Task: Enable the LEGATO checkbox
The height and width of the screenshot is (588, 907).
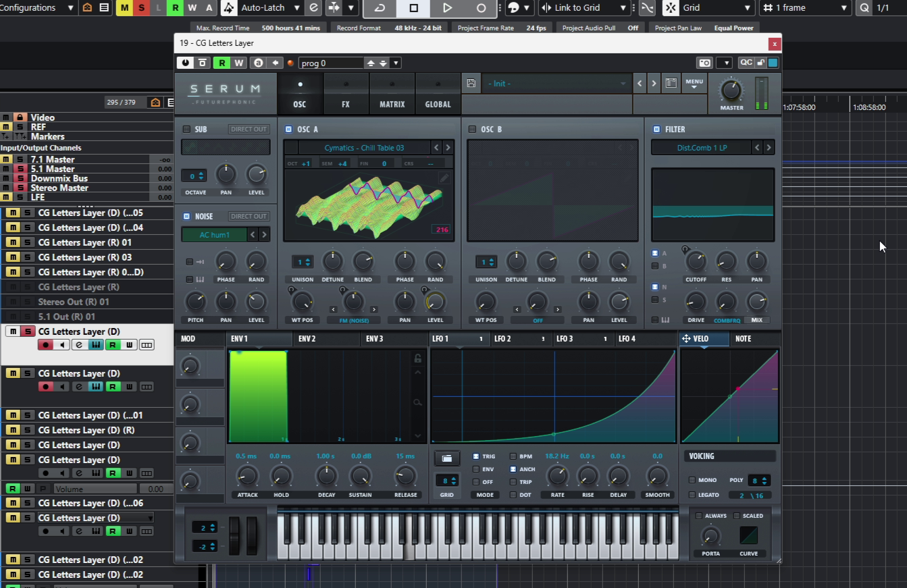Action: point(692,495)
